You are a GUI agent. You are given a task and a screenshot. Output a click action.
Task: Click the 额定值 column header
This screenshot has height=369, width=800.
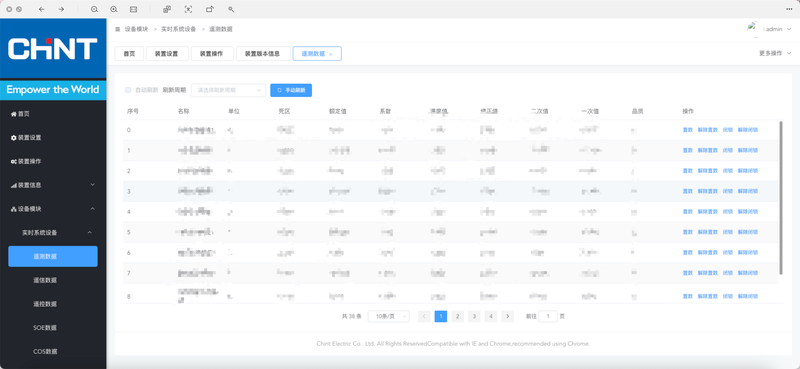click(x=338, y=111)
